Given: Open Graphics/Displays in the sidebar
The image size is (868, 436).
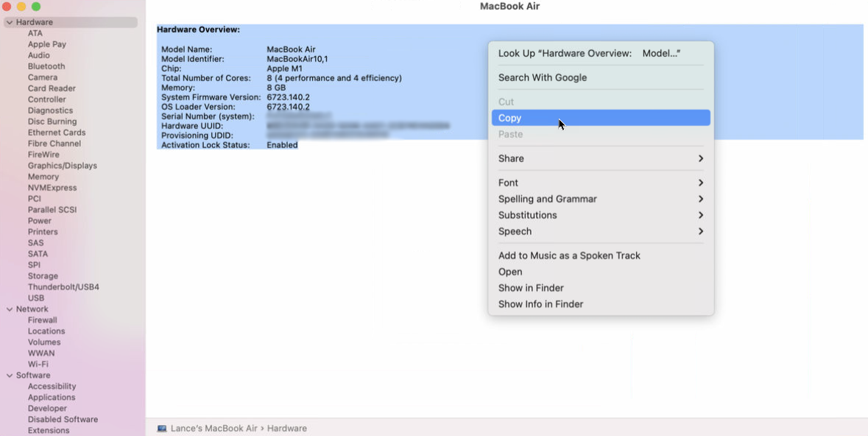Looking at the screenshot, I should [x=62, y=166].
